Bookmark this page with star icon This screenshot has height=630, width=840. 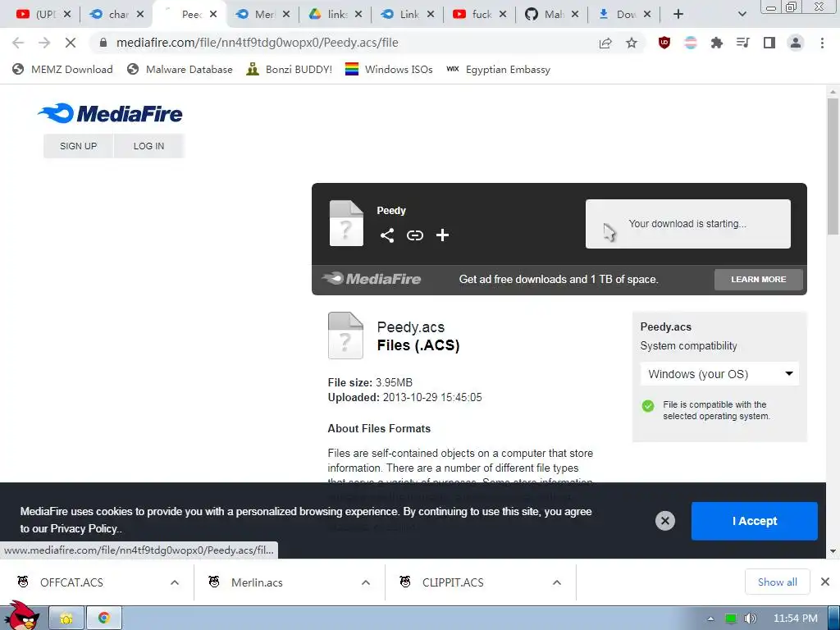pyautogui.click(x=632, y=43)
